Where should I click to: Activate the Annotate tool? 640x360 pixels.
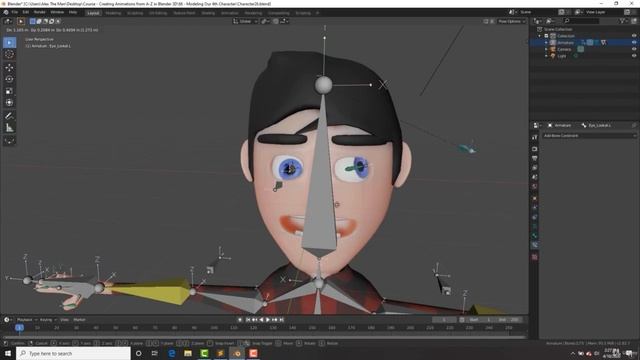point(9,116)
